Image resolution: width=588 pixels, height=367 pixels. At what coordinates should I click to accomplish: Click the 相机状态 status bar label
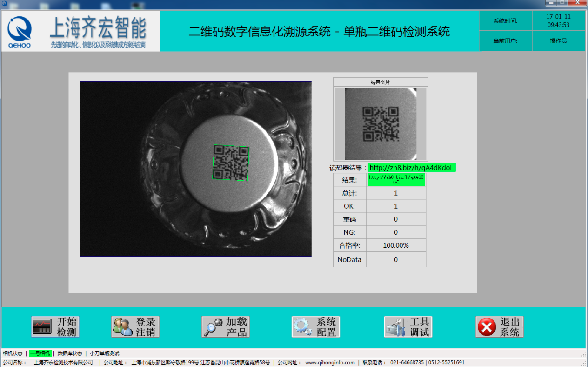pos(13,353)
